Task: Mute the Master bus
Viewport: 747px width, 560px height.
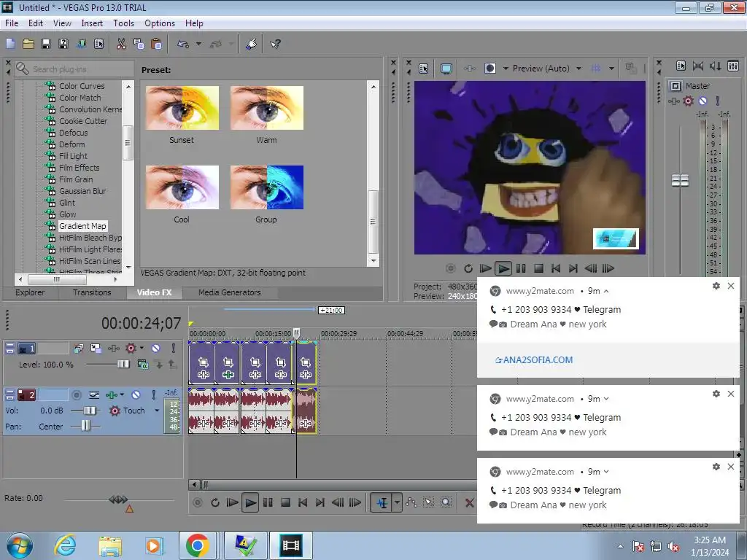Action: tap(703, 101)
